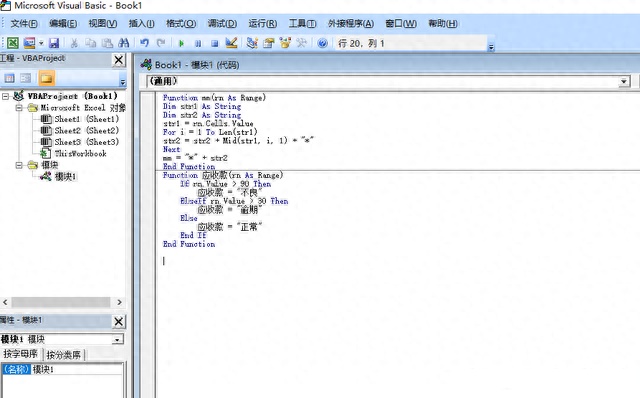Click the project tree horizontal scrollbar thumb
This screenshot has width=640, height=398.
tap(60, 302)
